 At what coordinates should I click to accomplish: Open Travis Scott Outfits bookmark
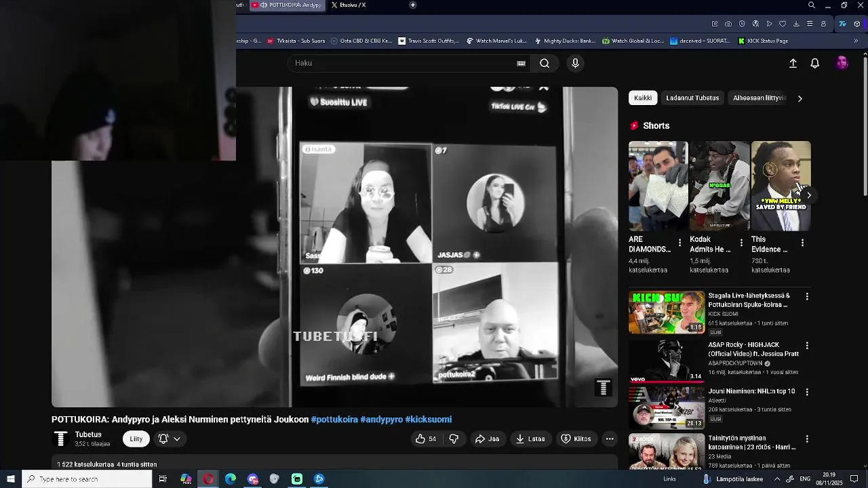[429, 41]
